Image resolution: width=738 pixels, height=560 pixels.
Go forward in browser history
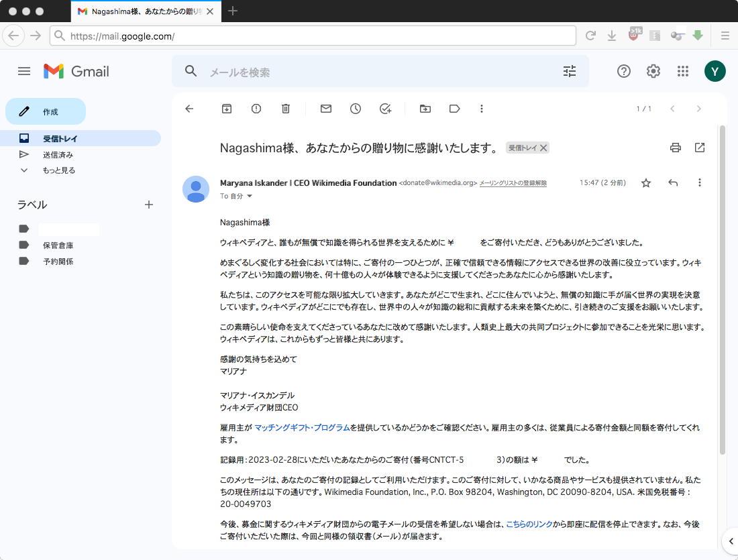[x=36, y=36]
